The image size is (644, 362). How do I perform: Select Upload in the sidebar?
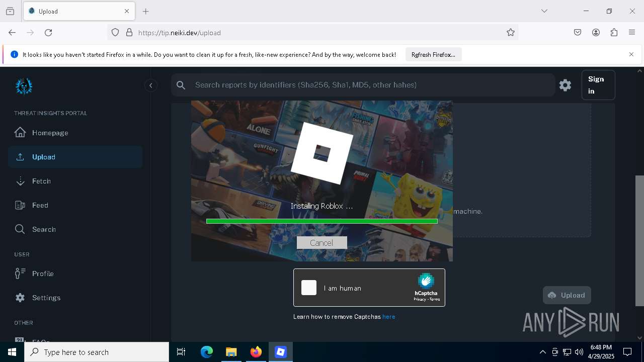point(75,157)
